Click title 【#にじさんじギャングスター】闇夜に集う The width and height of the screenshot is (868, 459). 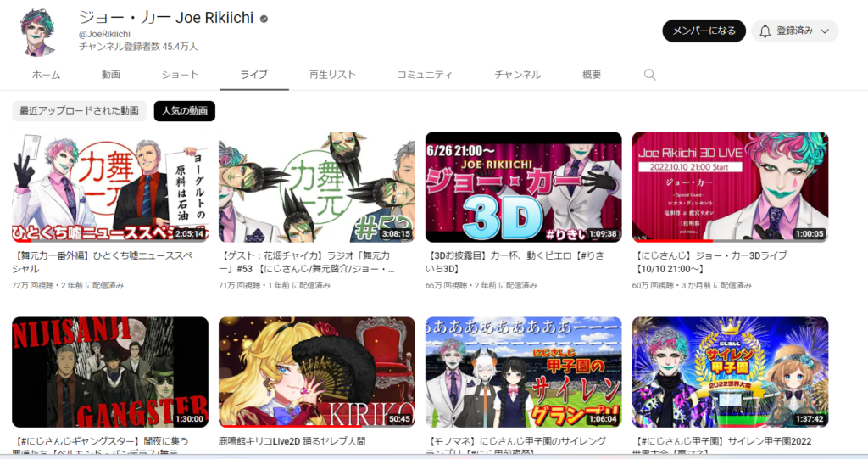[x=100, y=445]
